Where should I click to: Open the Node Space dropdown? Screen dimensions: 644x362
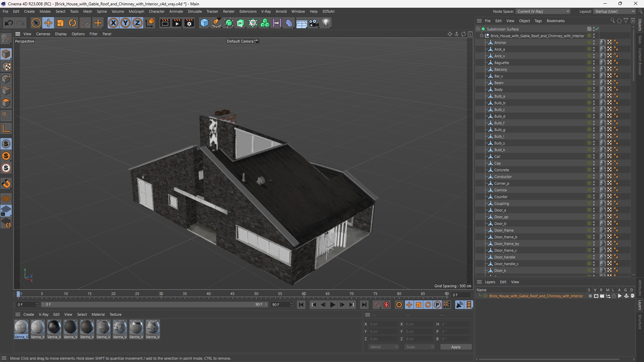coord(543,11)
